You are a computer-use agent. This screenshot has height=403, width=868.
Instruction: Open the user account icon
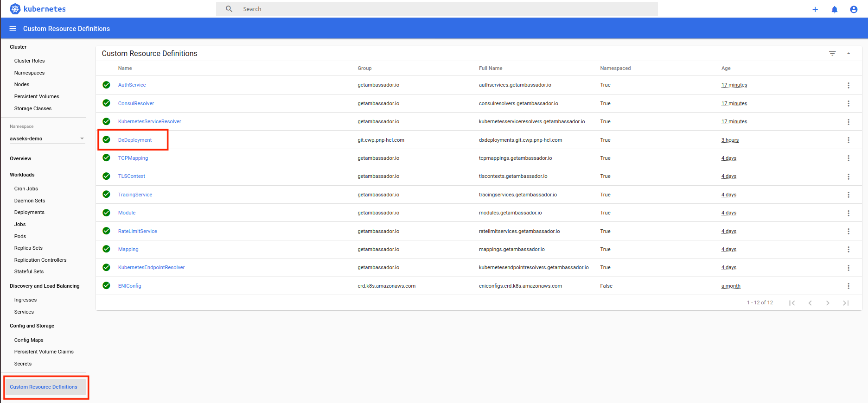(854, 9)
